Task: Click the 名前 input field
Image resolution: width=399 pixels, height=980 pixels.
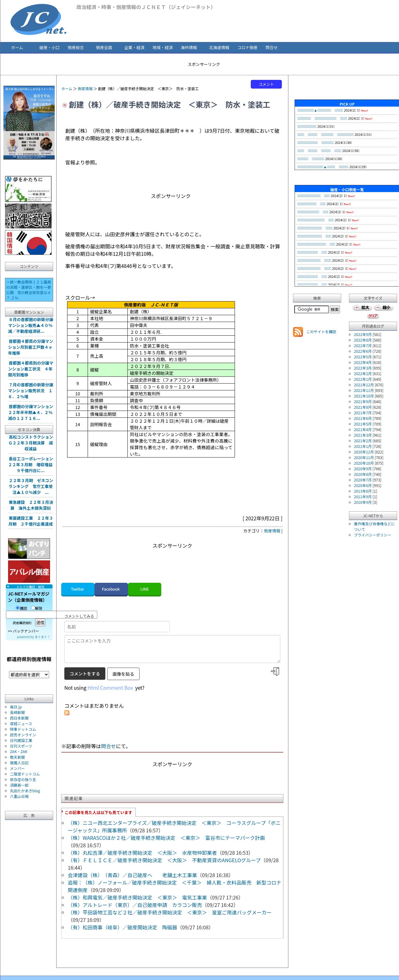Action: click(x=117, y=627)
